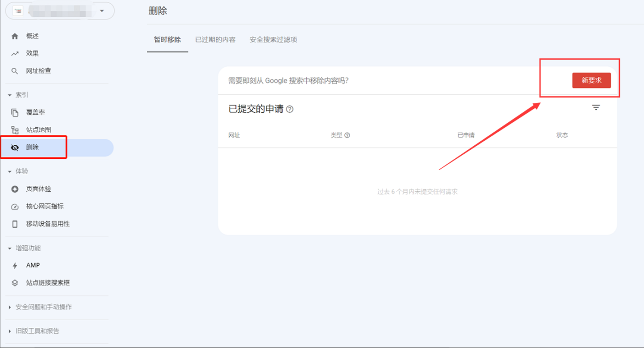The image size is (644, 348).
Task: Click the 移动设备易用性 phone icon
Action: tap(15, 224)
